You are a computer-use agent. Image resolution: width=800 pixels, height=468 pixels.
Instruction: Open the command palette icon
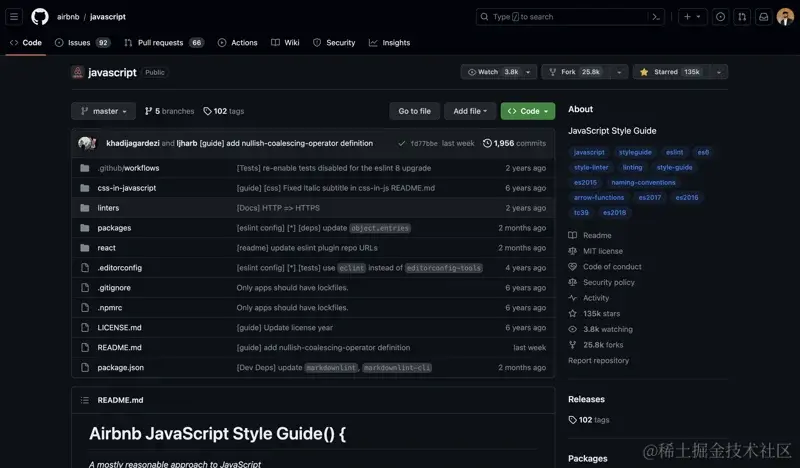(656, 17)
